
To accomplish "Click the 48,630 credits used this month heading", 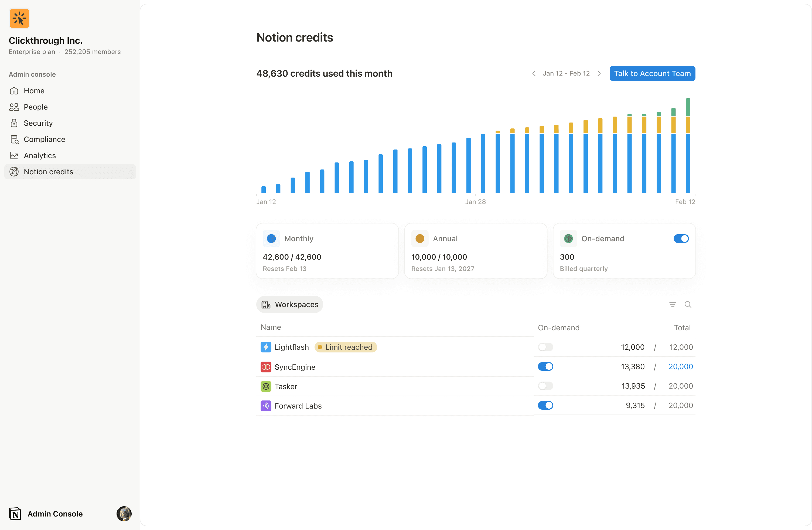I will point(325,73).
